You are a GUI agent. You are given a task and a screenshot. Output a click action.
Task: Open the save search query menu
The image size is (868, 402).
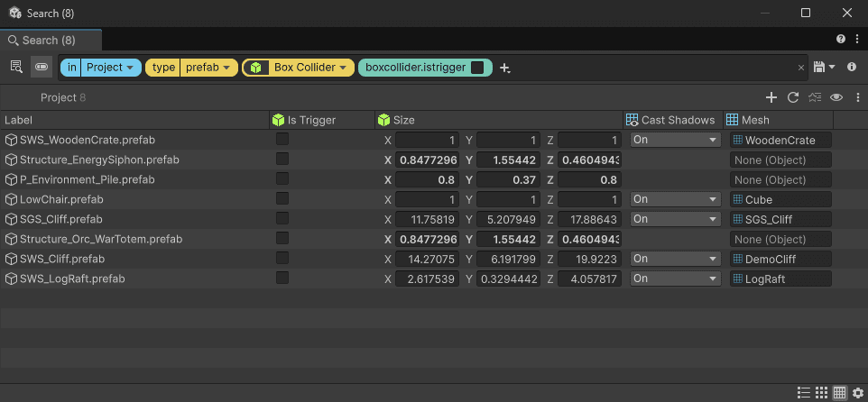pyautogui.click(x=824, y=68)
